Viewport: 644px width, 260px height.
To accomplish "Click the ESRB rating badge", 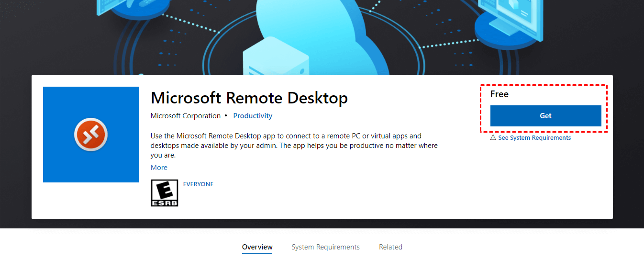I will point(165,193).
